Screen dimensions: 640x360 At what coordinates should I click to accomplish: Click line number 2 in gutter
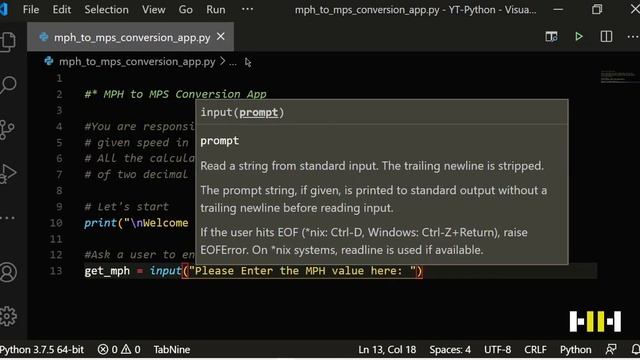pos(60,94)
